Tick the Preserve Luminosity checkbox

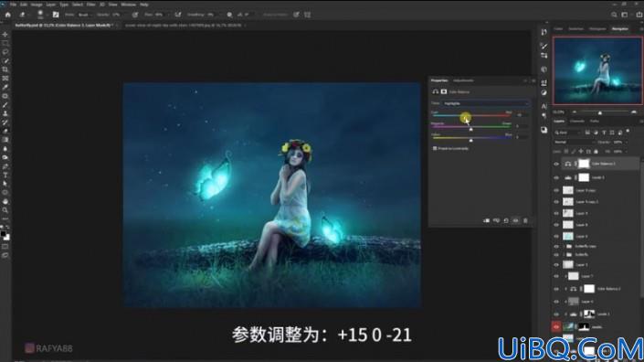(435, 148)
